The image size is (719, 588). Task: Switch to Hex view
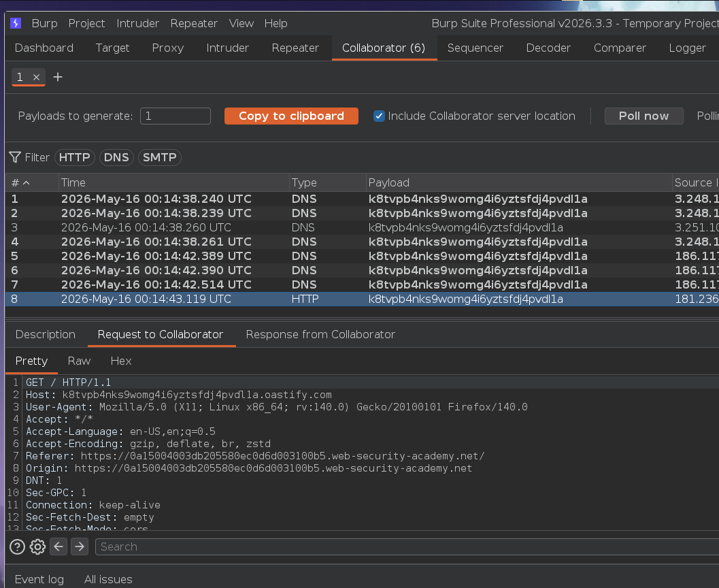[x=121, y=361]
